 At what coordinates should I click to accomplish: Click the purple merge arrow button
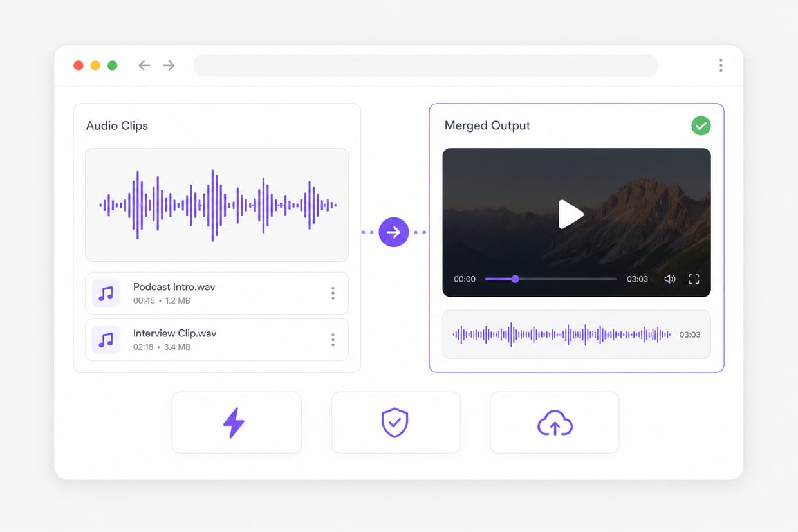[394, 232]
